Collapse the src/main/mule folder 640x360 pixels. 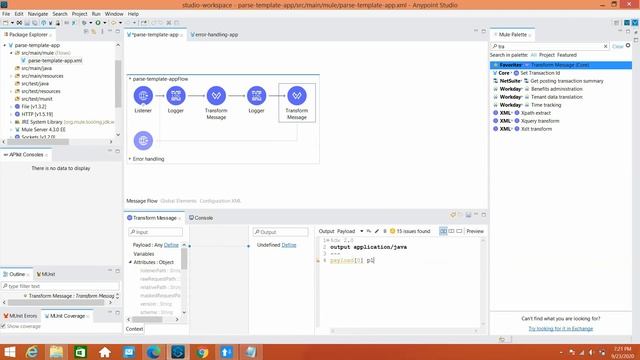point(11,53)
